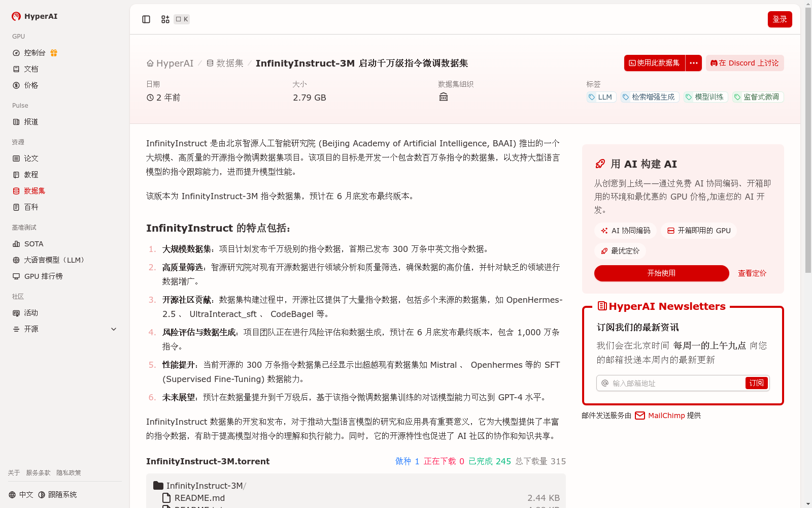
Task: Go to 价格 in the sidebar
Action: coord(31,85)
